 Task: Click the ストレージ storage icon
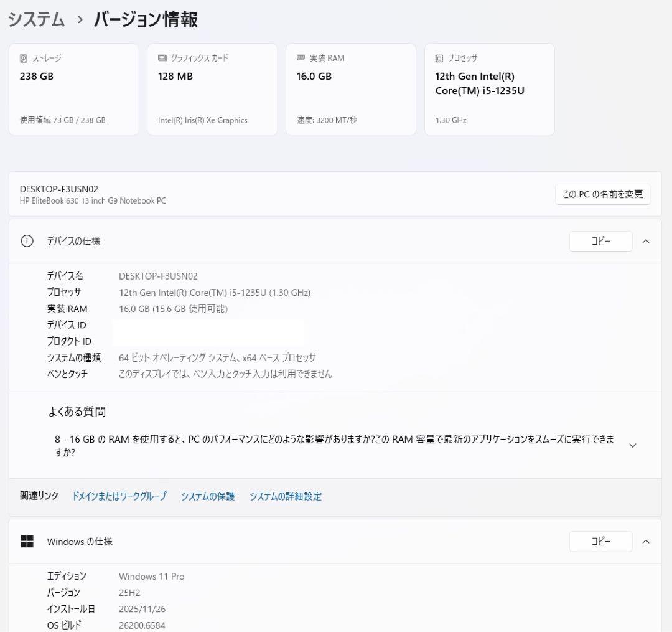(23, 57)
